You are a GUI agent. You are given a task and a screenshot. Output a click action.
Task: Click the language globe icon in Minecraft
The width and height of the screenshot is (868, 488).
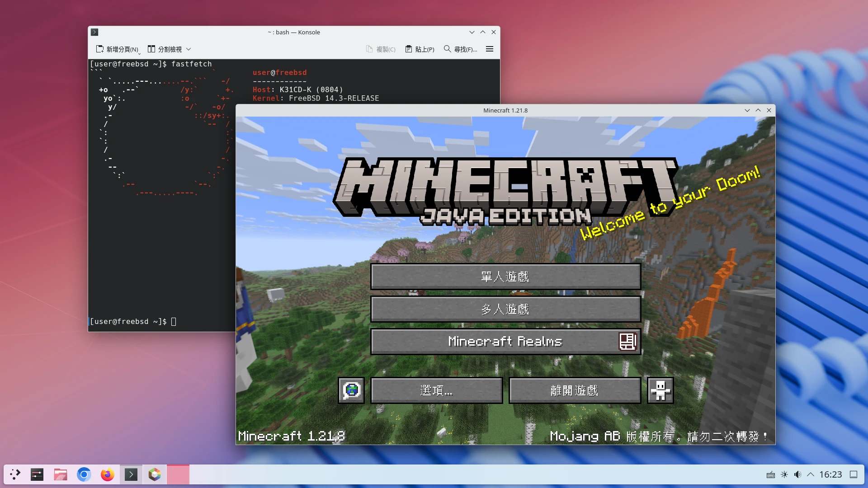click(351, 390)
